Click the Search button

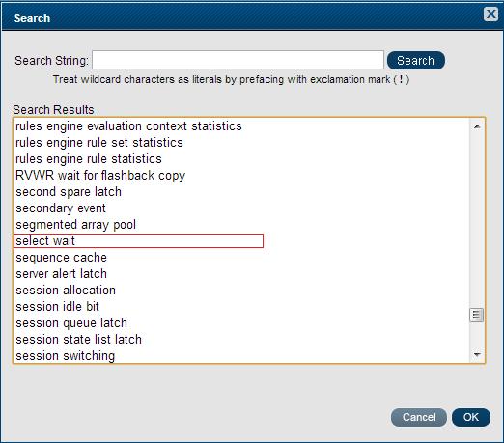tap(416, 60)
